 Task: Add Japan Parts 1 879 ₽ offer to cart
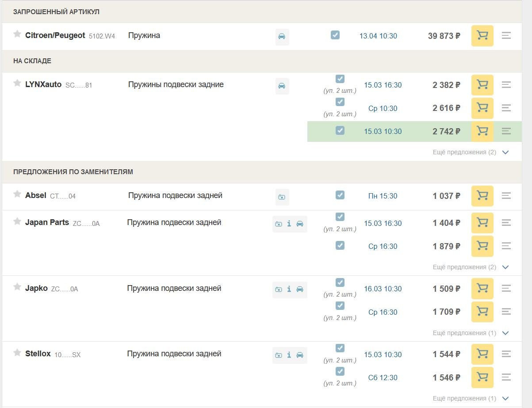(482, 246)
